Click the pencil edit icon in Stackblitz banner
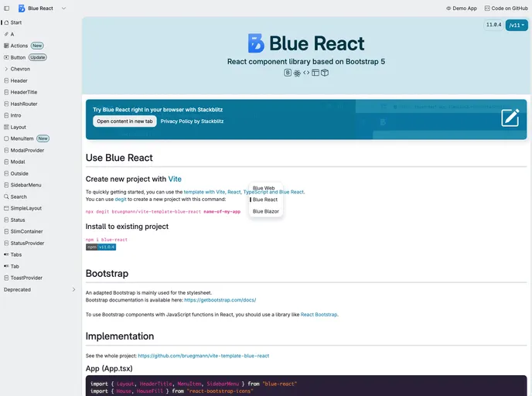 pyautogui.click(x=510, y=118)
